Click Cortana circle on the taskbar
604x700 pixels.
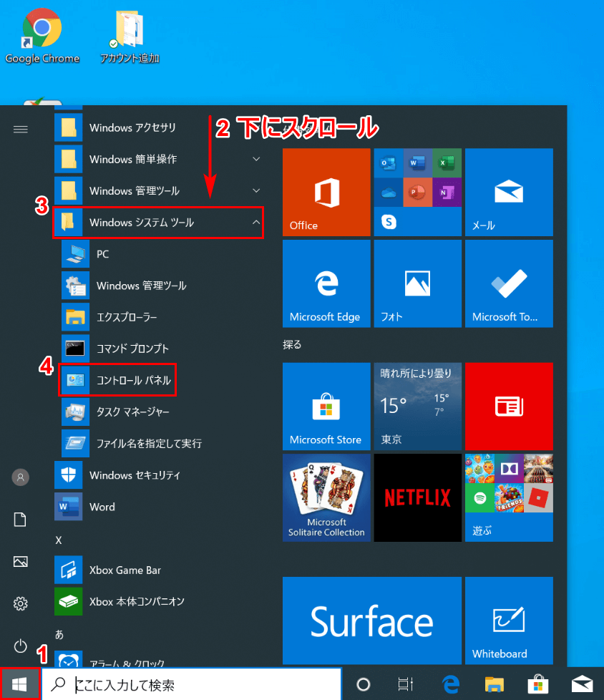click(364, 684)
